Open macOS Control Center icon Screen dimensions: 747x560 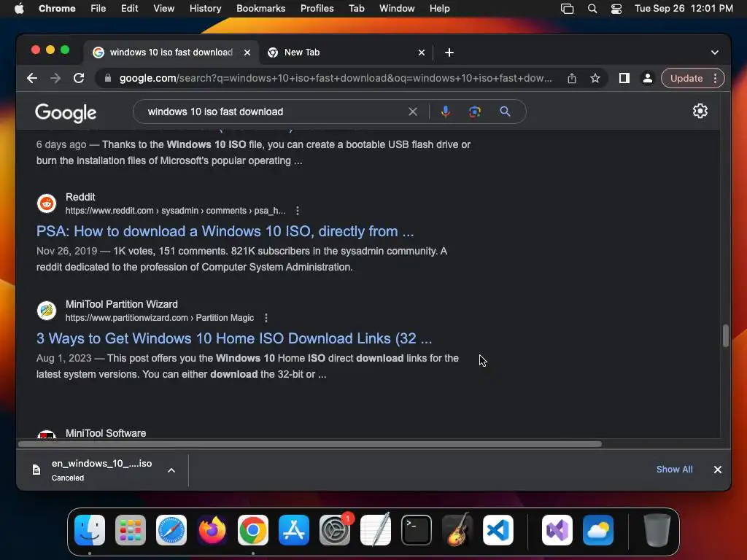[616, 9]
